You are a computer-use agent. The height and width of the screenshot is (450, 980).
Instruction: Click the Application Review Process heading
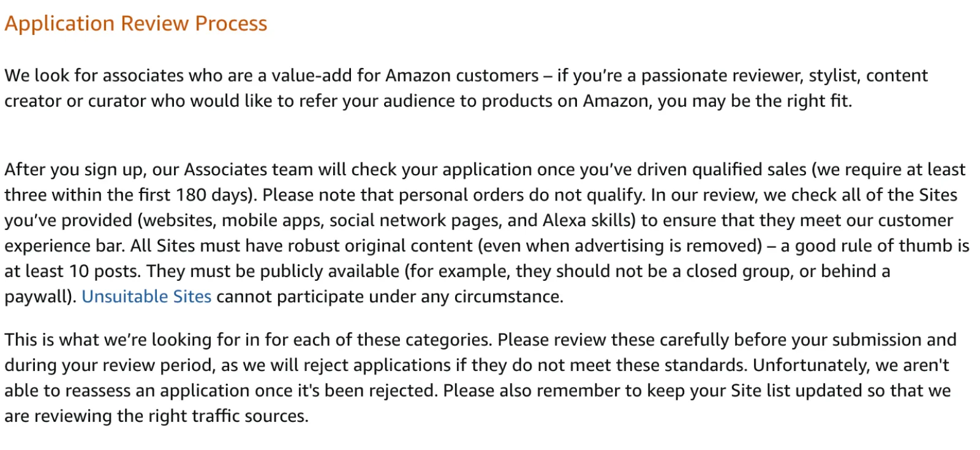click(x=136, y=23)
